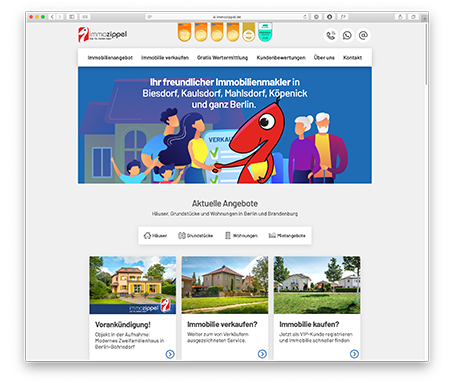Click the Vorankündigung! heading
This screenshot has height=383, width=455.
tap(123, 324)
